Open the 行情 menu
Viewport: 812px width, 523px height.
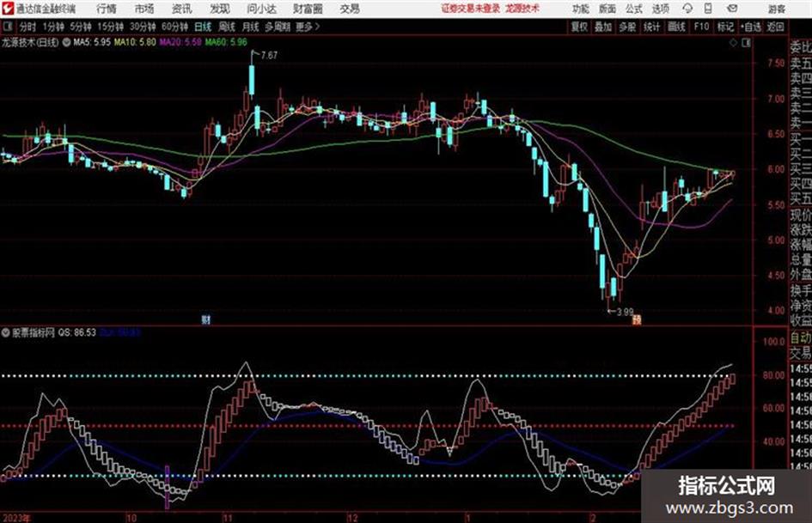pyautogui.click(x=107, y=9)
